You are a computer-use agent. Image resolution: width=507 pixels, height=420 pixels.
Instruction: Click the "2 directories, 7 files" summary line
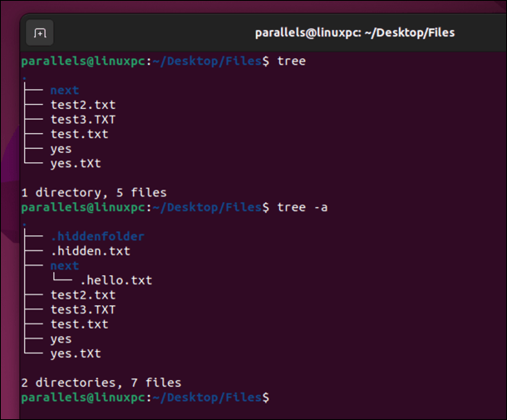(x=101, y=383)
